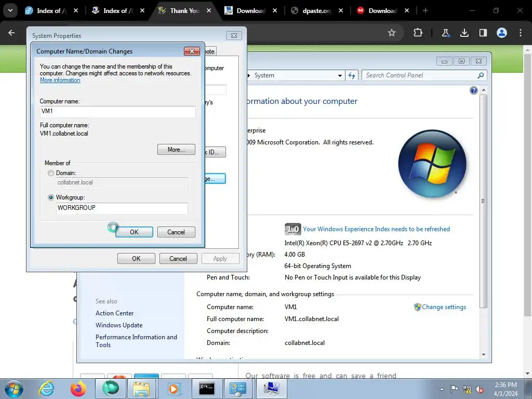Bookmark this page with star icon
Screen dimensions: 532x399
[x=392, y=33]
